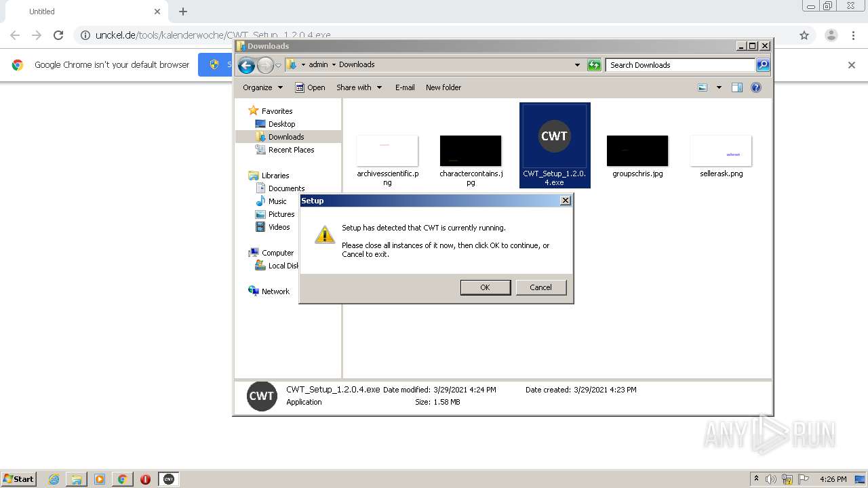Select archivesscientific.png file thumbnail
This screenshot has height=488, width=868.
(x=387, y=150)
